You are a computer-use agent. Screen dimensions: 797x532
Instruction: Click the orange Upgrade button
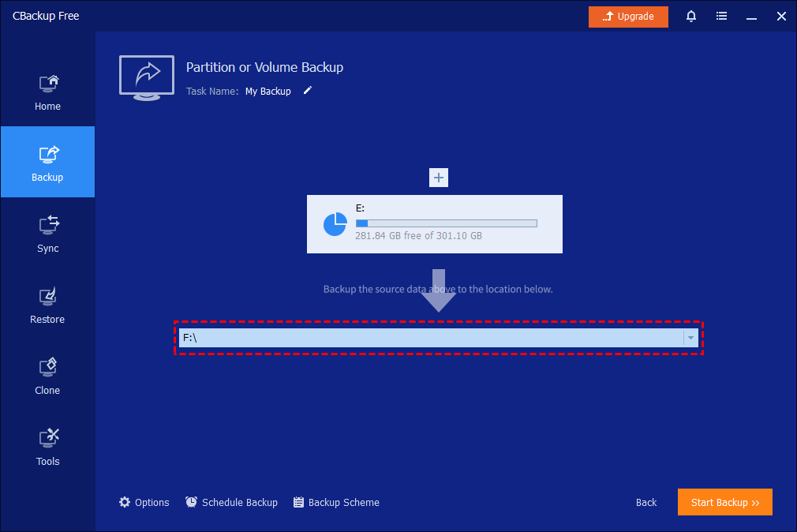click(x=628, y=17)
